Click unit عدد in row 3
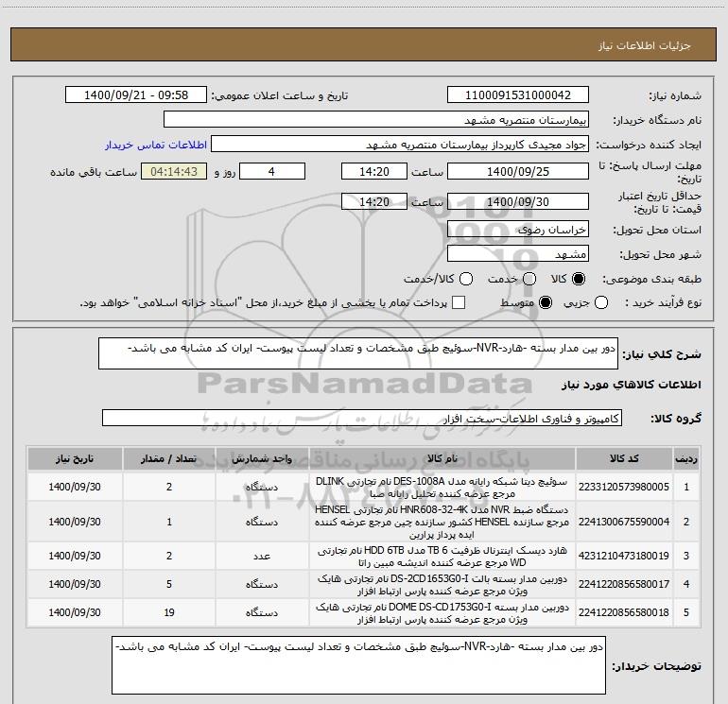728x704 pixels. click(x=262, y=556)
